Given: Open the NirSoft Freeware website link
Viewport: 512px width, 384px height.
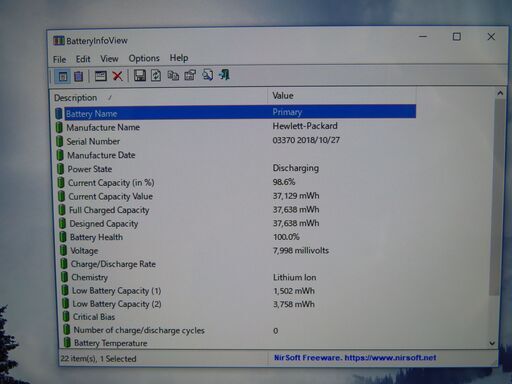Looking at the screenshot, I should [x=355, y=358].
